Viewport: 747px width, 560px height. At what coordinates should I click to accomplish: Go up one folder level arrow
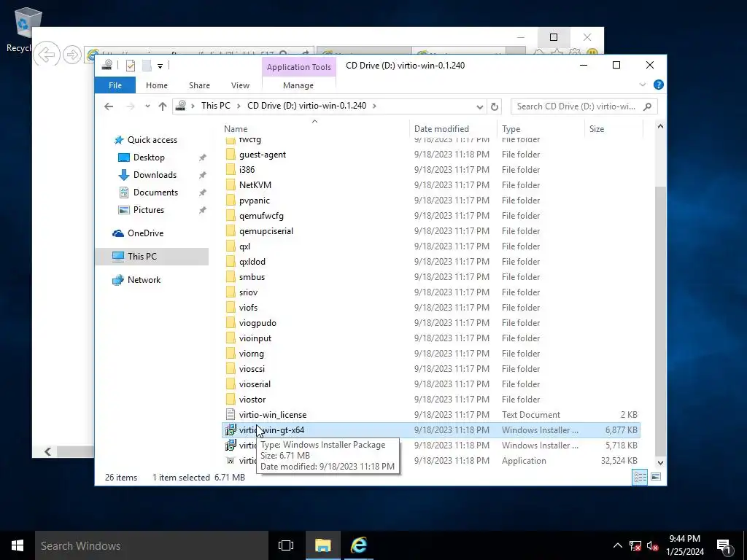pyautogui.click(x=163, y=106)
